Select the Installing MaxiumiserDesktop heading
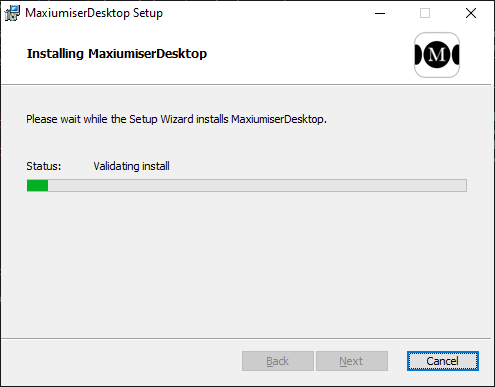The image size is (495, 387). (117, 54)
